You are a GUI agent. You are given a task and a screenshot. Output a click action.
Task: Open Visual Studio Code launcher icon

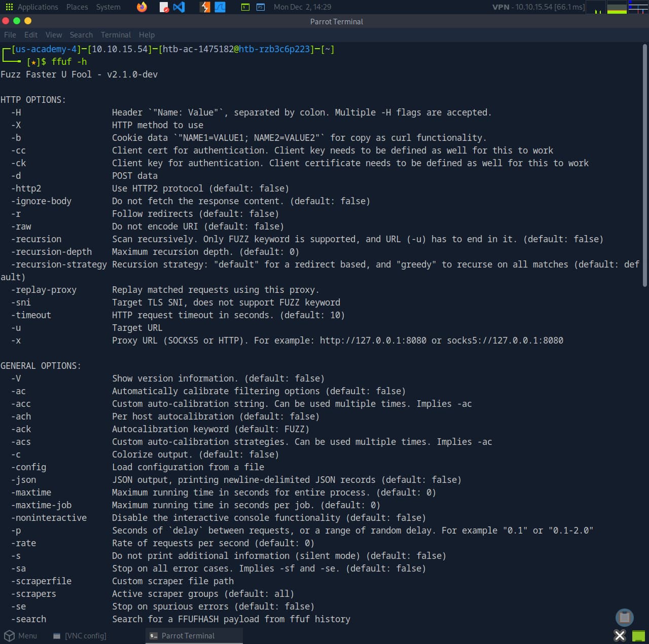coord(179,7)
